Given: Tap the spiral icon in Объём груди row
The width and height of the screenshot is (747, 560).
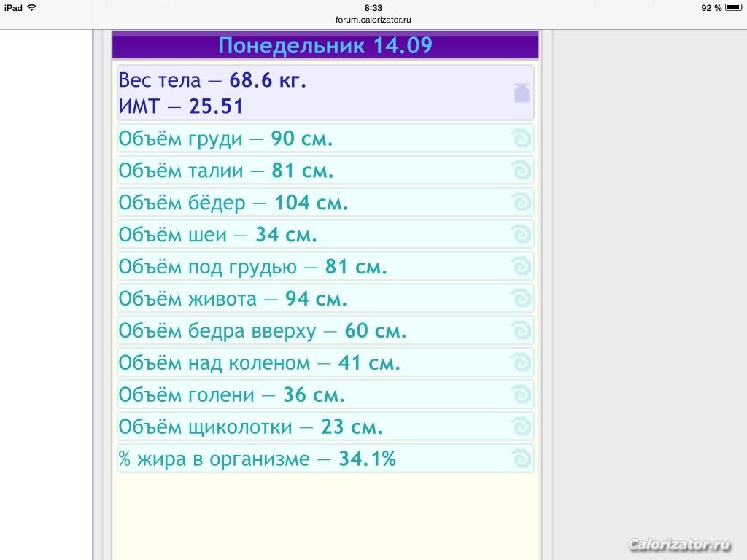Looking at the screenshot, I should [x=521, y=139].
